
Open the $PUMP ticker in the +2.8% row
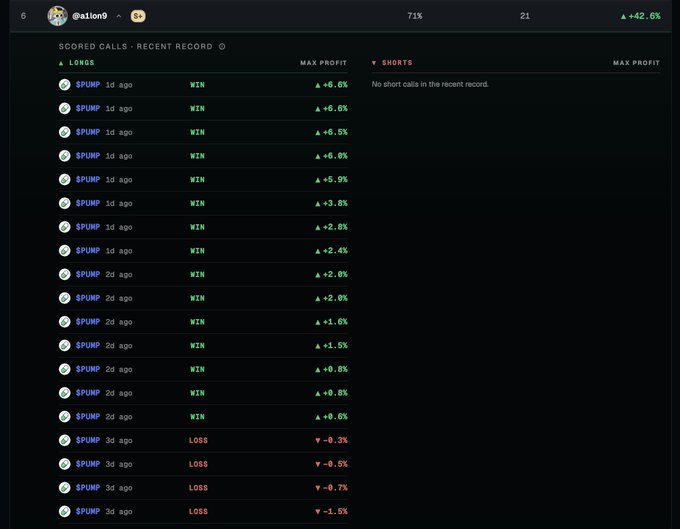point(88,227)
